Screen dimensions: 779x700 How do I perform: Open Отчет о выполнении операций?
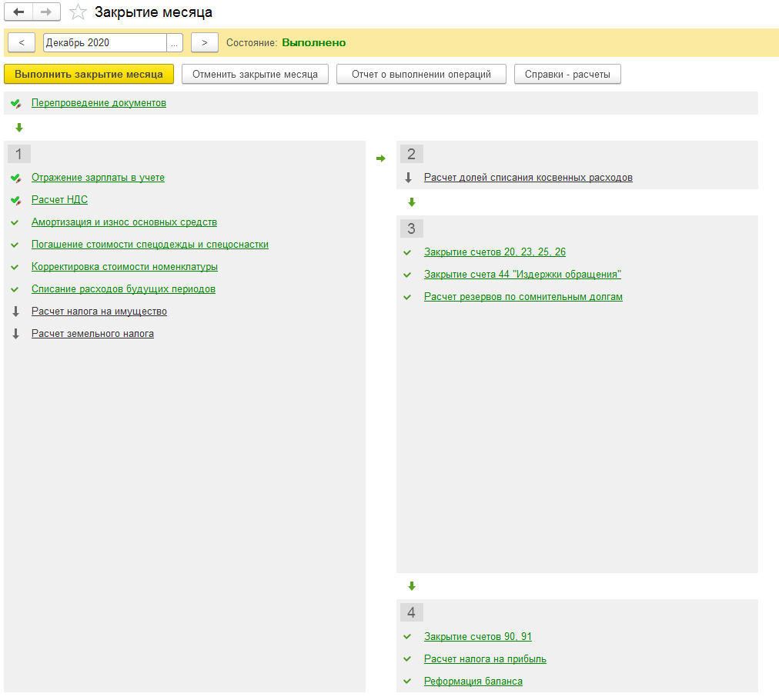(421, 75)
